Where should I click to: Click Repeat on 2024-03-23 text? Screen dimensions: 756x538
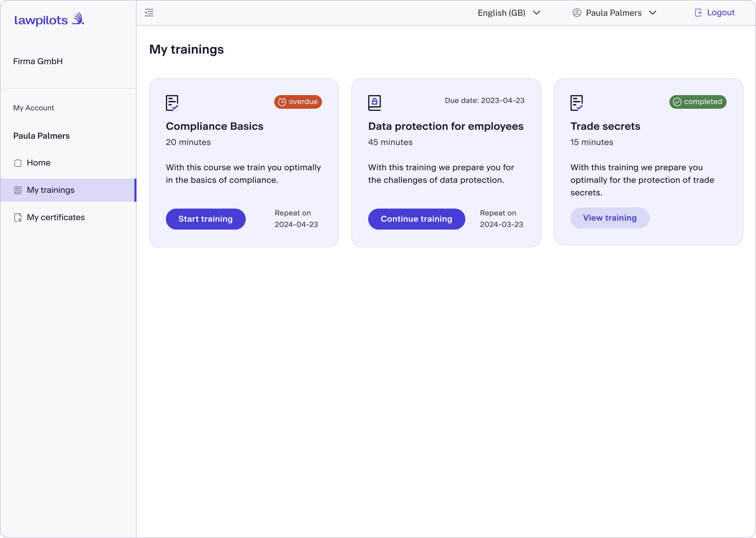[x=501, y=219]
